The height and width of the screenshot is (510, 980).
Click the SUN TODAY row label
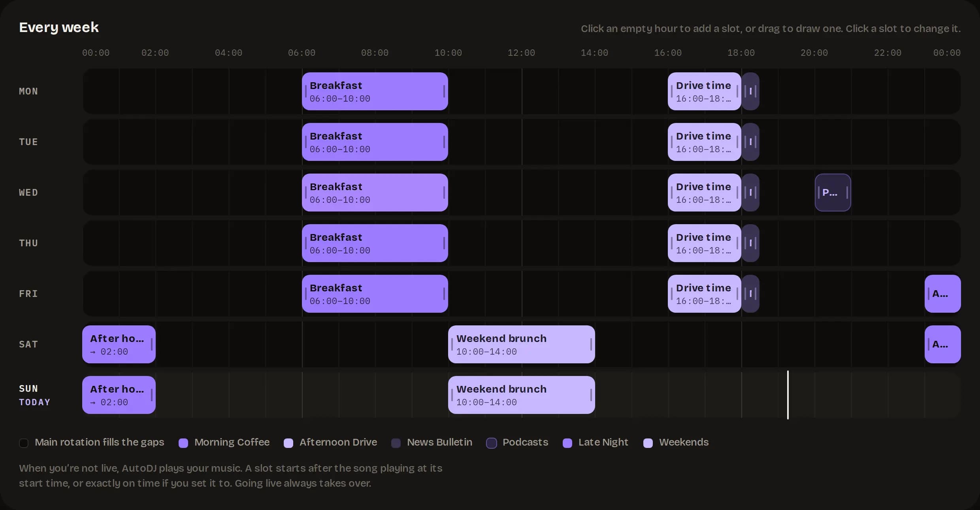(x=34, y=395)
